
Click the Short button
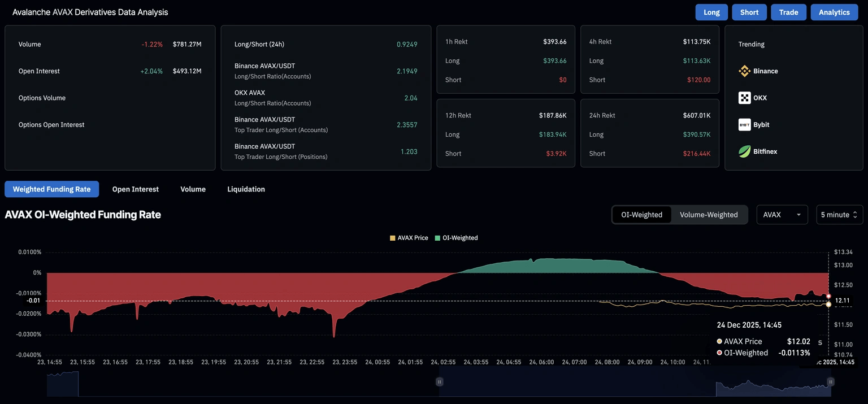[x=749, y=12]
